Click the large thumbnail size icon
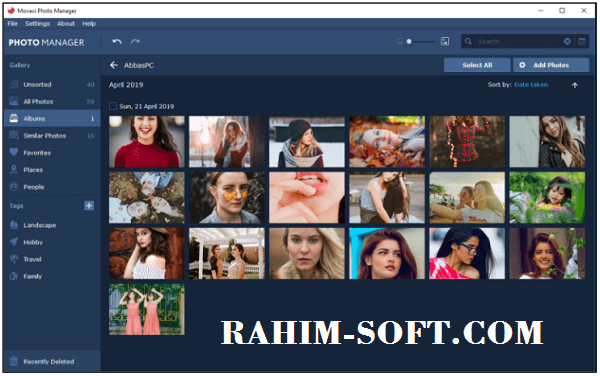This screenshot has height=376, width=600. click(445, 41)
